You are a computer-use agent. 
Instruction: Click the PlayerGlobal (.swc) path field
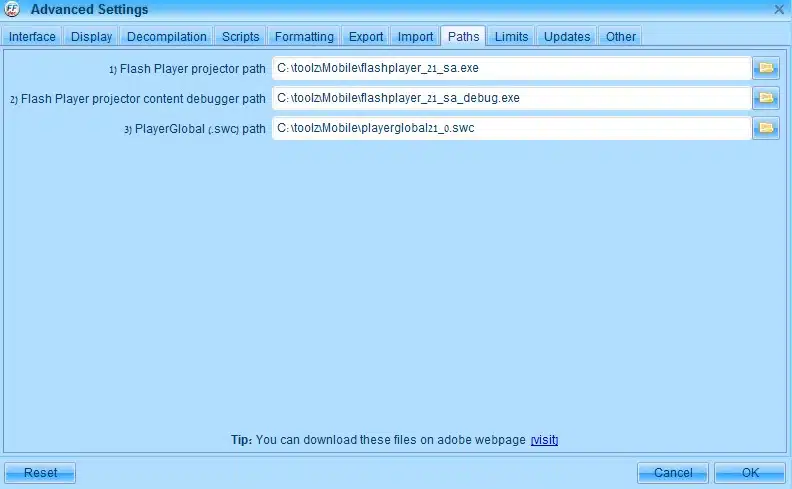pyautogui.click(x=510, y=128)
